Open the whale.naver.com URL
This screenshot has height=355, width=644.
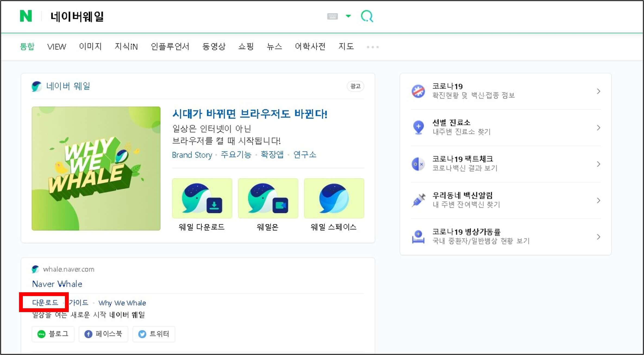click(x=69, y=269)
